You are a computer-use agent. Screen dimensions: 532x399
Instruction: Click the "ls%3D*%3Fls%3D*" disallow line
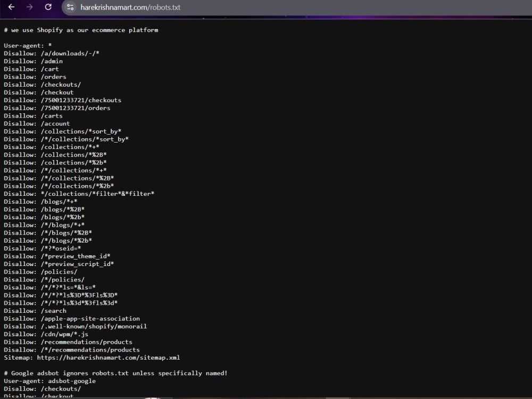tap(61, 295)
